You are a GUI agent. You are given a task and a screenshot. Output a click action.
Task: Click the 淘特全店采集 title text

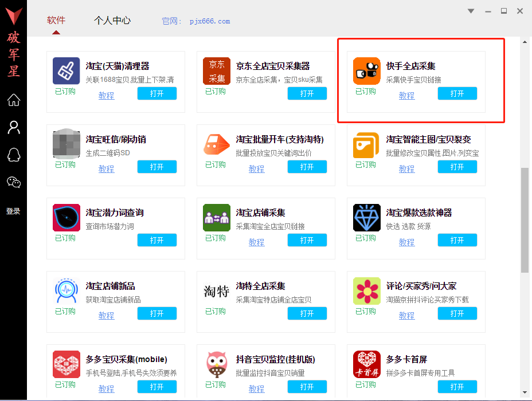click(261, 286)
